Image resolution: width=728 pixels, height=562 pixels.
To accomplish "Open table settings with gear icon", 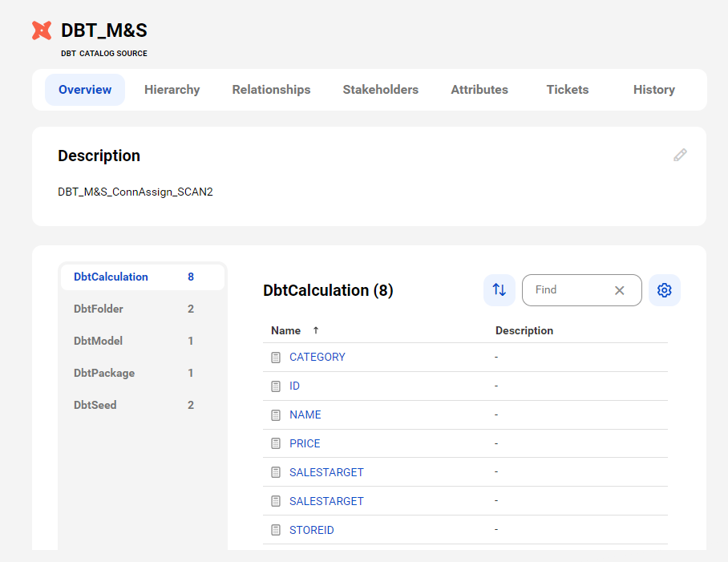I will (x=665, y=290).
